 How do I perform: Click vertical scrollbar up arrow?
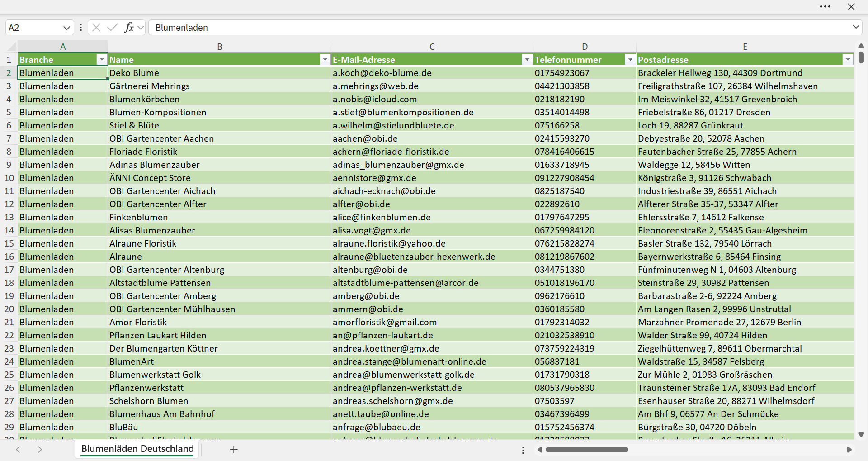pos(861,46)
